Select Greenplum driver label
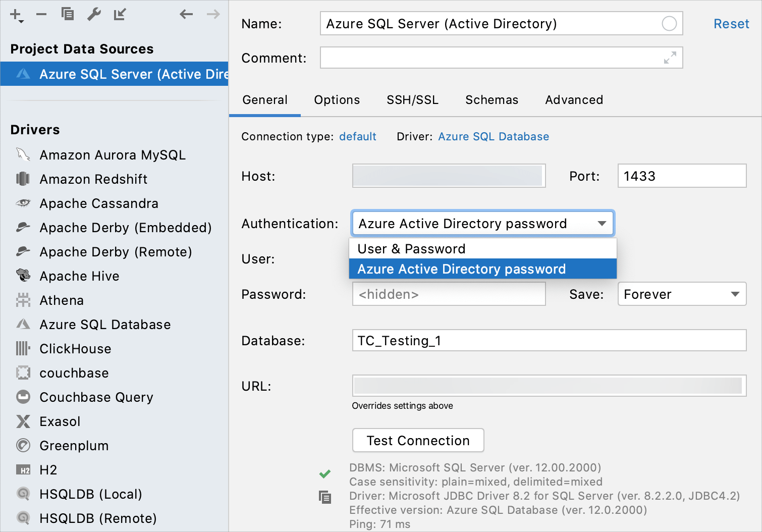This screenshot has height=532, width=762. 74,446
